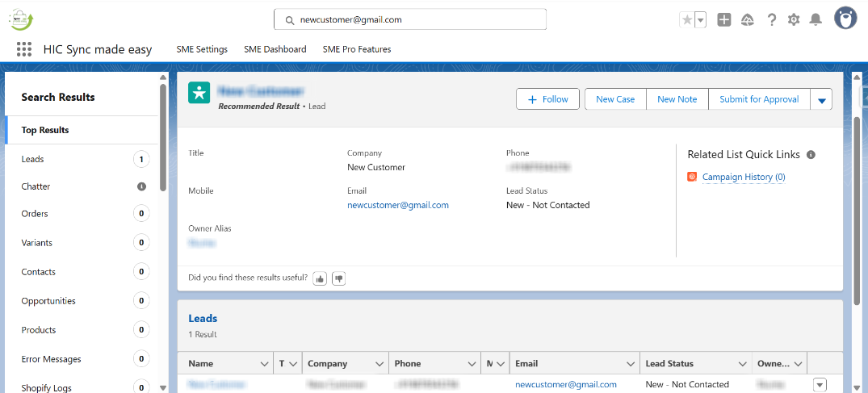Image resolution: width=868 pixels, height=393 pixels.
Task: Click the global search field
Action: point(410,19)
